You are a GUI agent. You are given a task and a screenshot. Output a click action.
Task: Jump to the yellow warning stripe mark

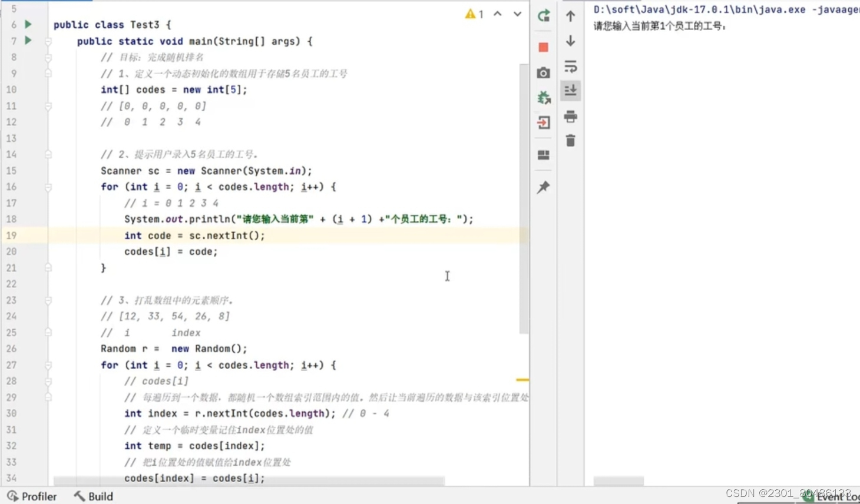522,380
